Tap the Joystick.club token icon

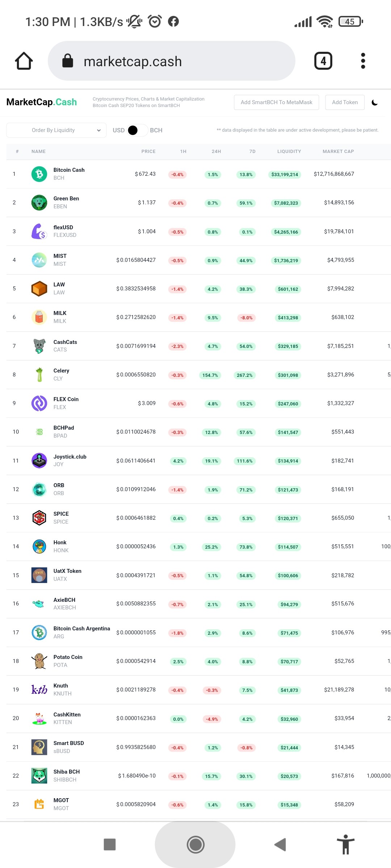pyautogui.click(x=39, y=460)
